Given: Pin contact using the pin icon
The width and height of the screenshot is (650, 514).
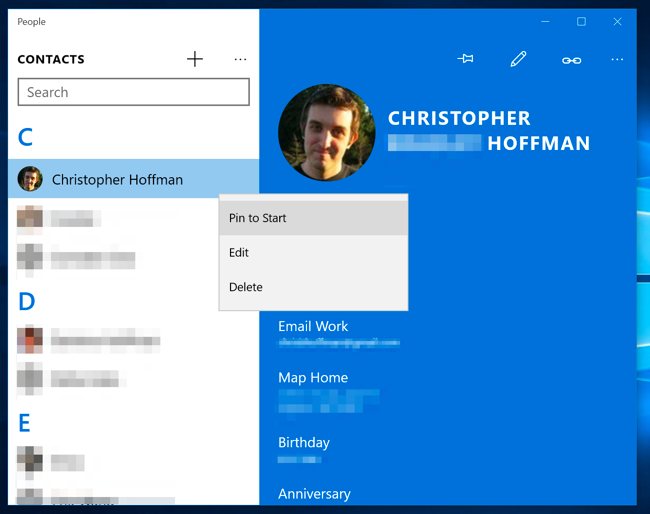Looking at the screenshot, I should 466,59.
